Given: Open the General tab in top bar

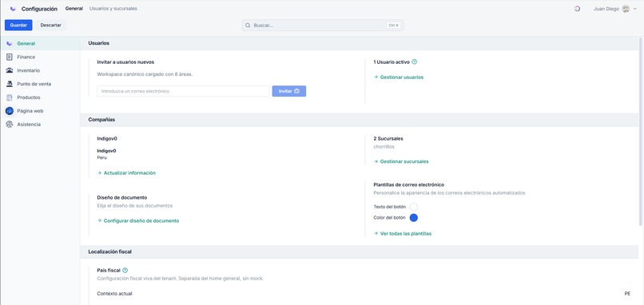Looking at the screenshot, I should (74, 9).
